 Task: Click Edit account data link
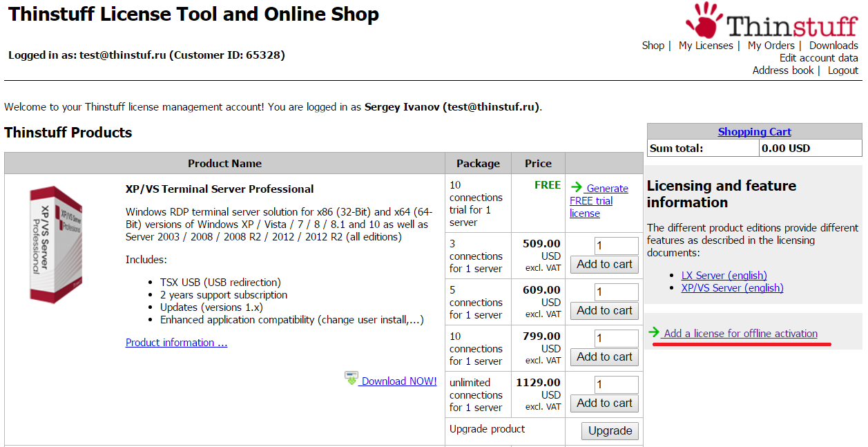pos(819,58)
